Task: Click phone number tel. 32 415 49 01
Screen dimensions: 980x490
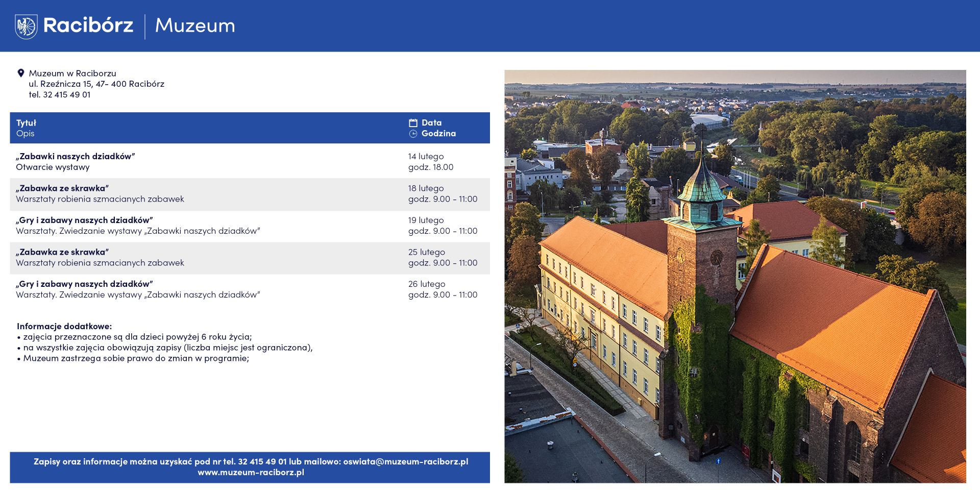Action: coord(60,94)
